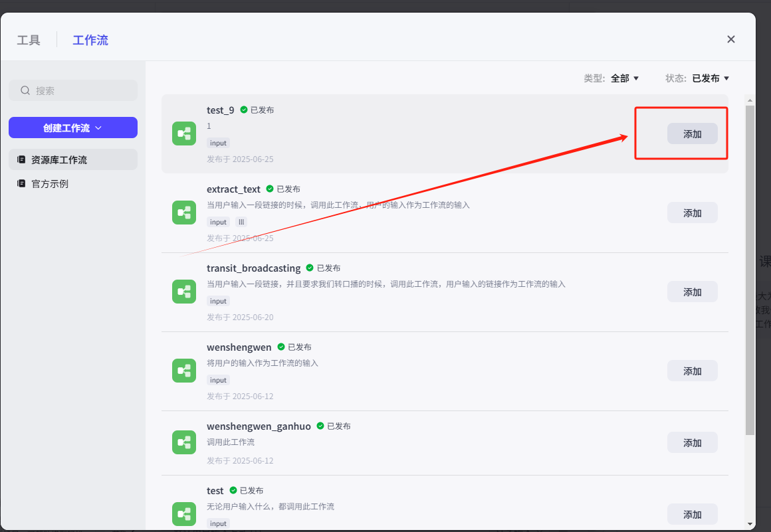Open the 状态 已发布 filter dropdown
The width and height of the screenshot is (771, 532).
(711, 78)
